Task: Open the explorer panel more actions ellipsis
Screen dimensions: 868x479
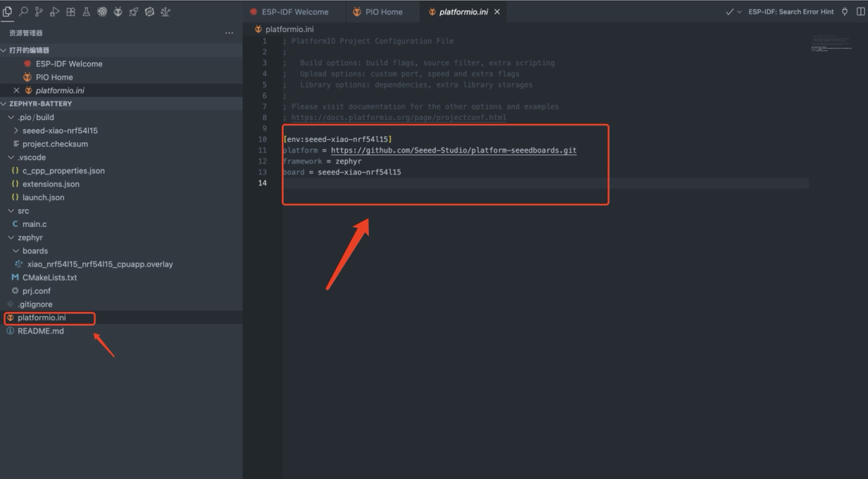Action: pos(229,33)
